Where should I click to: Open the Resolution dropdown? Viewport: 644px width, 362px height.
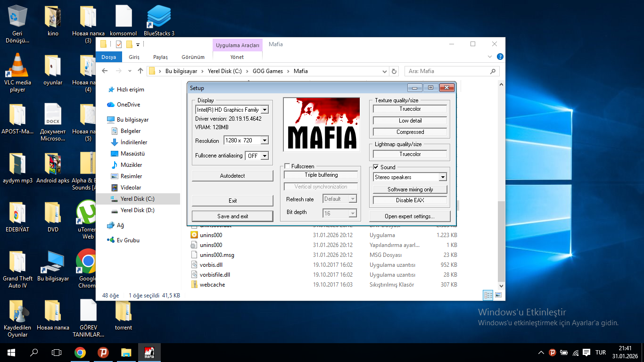tap(264, 140)
